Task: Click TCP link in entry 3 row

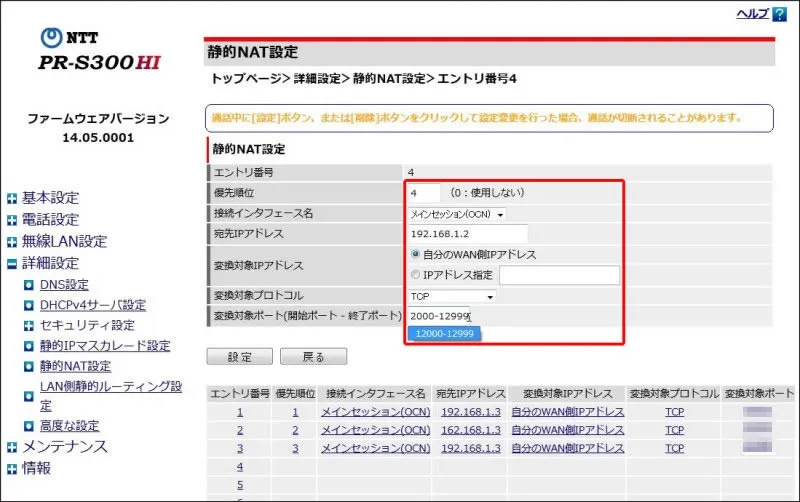Action: pyautogui.click(x=674, y=448)
